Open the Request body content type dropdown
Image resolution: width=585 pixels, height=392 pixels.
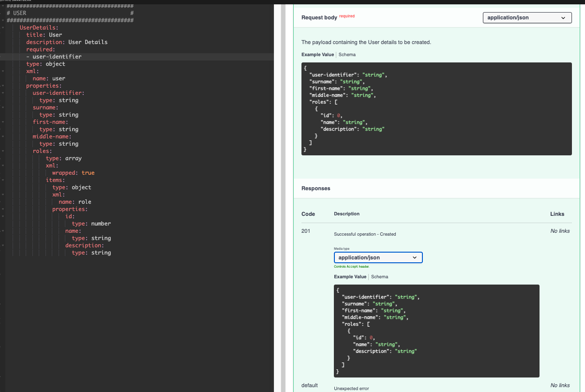[x=527, y=18]
